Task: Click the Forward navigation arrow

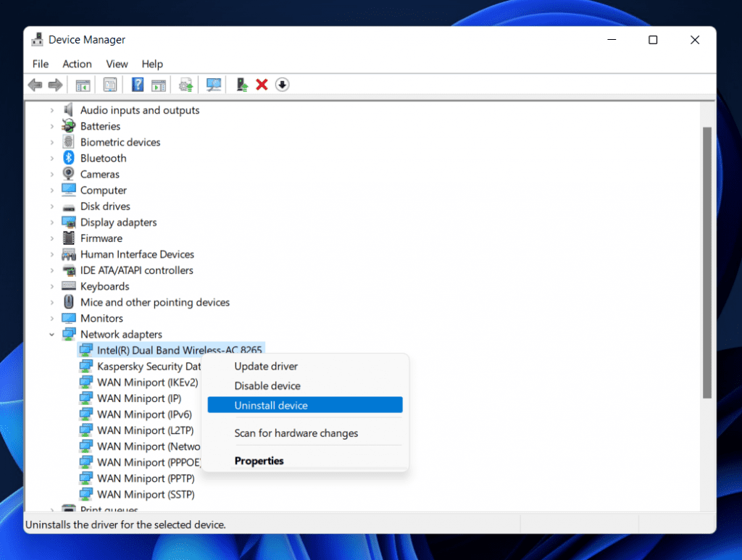Action: (55, 85)
